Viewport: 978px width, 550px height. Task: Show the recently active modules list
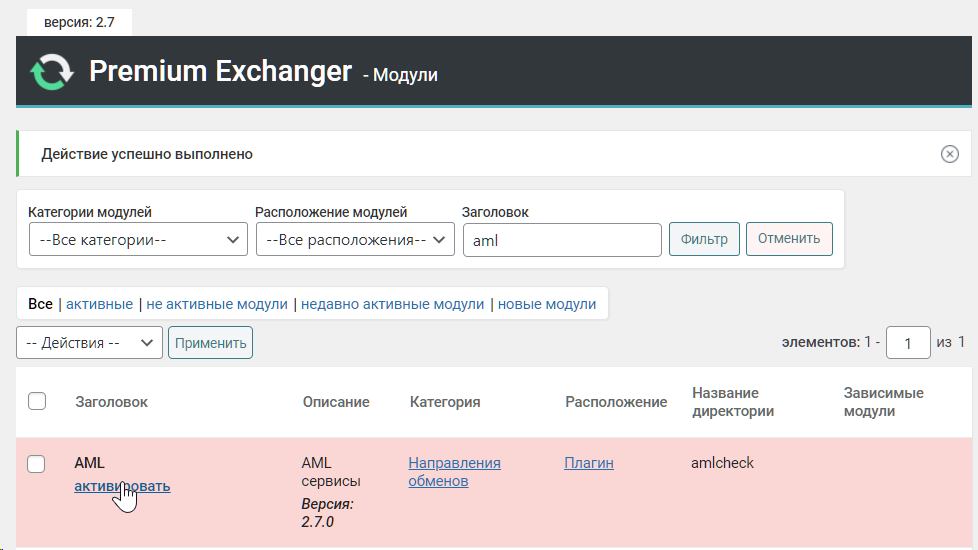tap(392, 304)
